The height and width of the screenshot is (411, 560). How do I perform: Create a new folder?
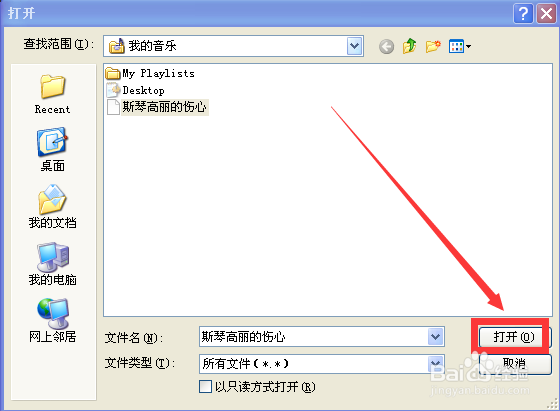click(433, 46)
